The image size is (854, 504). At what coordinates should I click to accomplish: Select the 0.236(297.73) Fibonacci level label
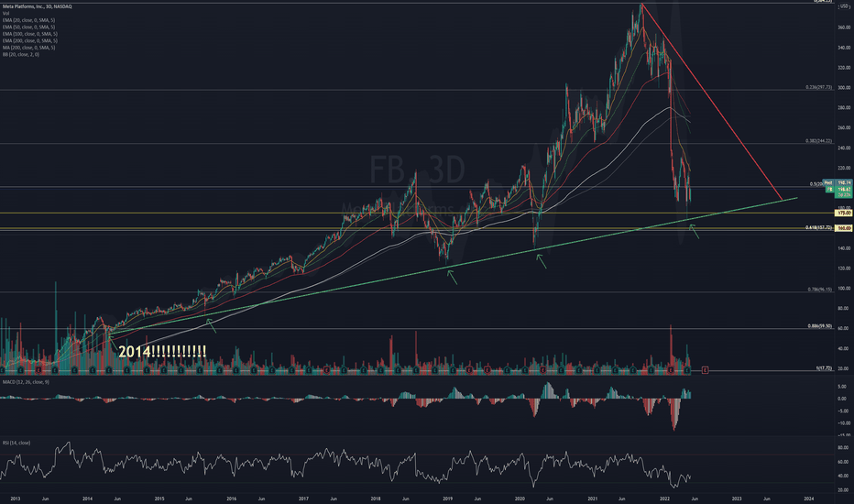[819, 87]
